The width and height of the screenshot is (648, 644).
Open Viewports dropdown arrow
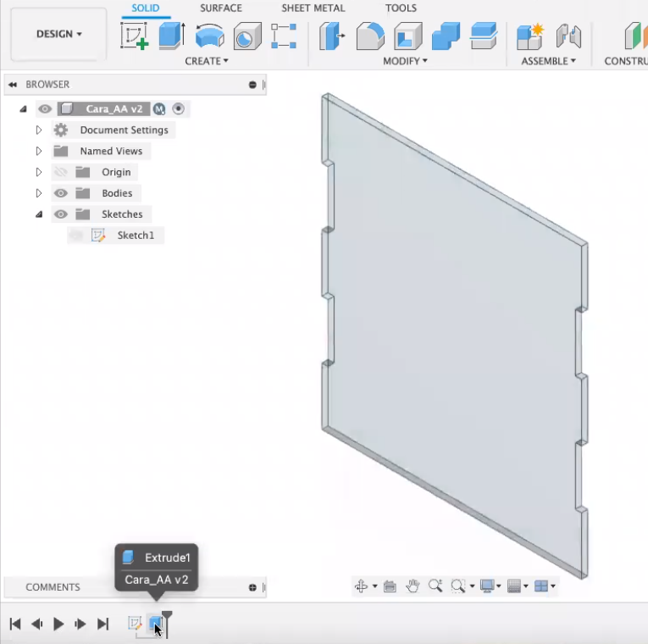553,586
